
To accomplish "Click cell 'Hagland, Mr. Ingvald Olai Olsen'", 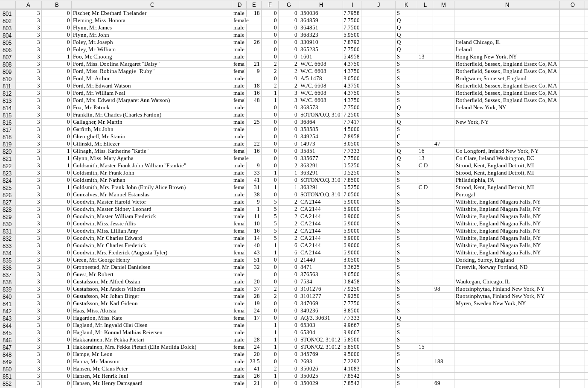I will coord(152,325).
